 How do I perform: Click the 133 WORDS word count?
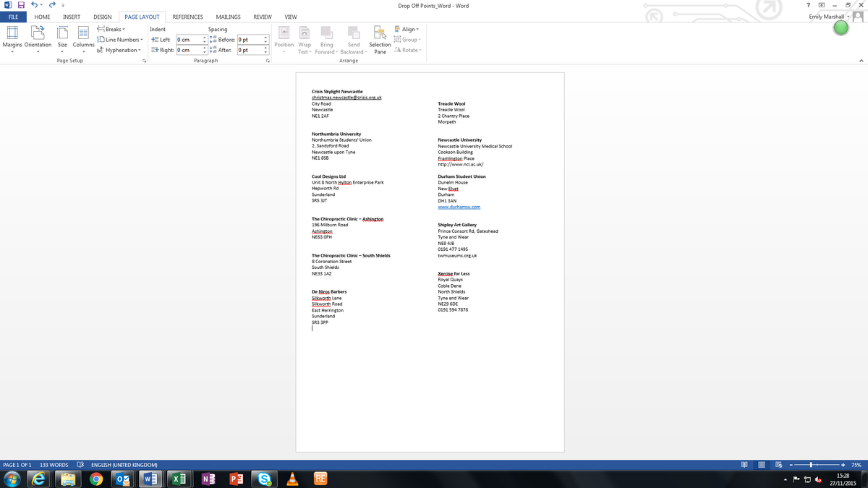54,465
